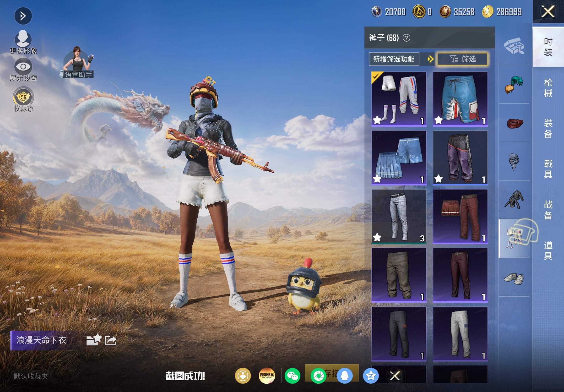Select the 道具 tab
This screenshot has height=392, width=564.
[x=548, y=250]
